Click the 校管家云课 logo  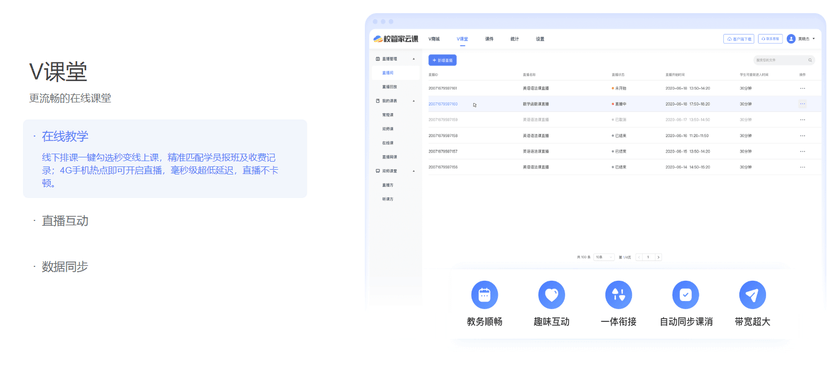coord(396,39)
